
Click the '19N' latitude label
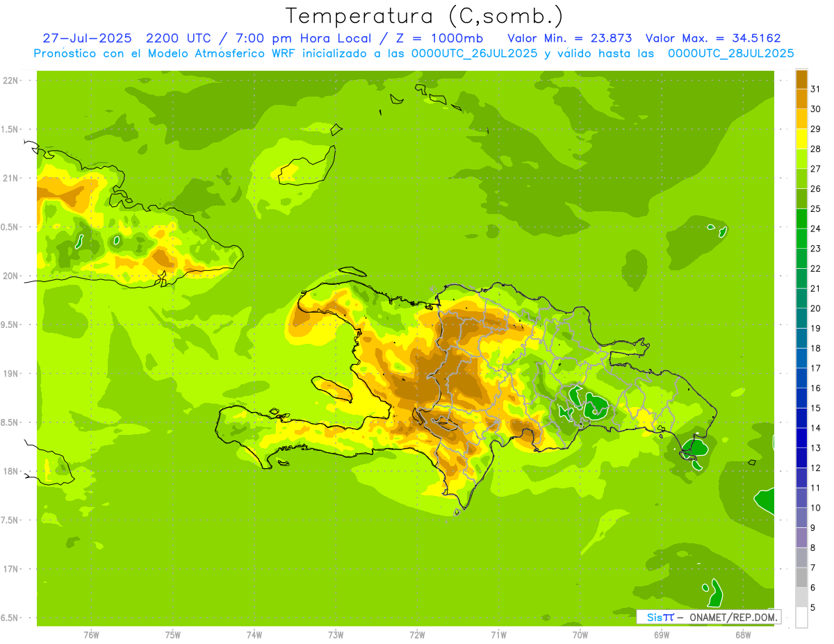click(12, 374)
